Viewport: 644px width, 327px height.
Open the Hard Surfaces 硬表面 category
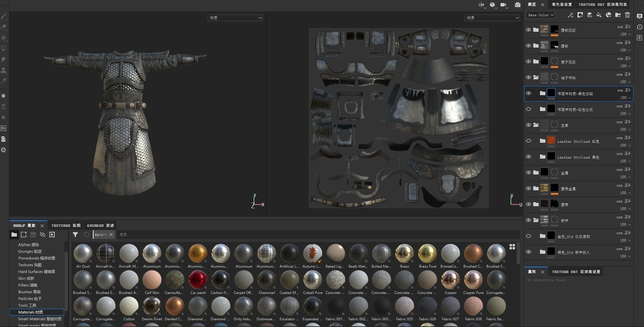36,272
